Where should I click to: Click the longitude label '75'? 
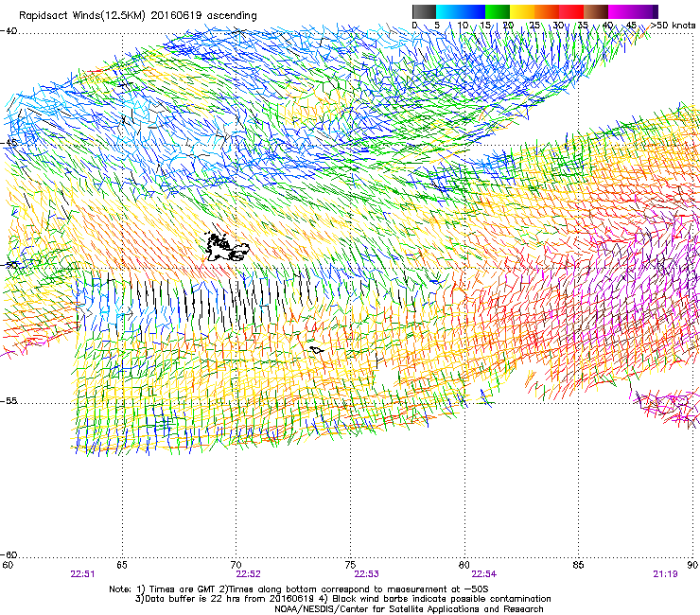(x=350, y=565)
